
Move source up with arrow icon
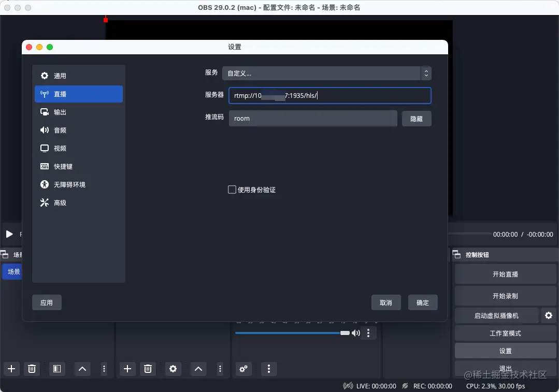(198, 369)
